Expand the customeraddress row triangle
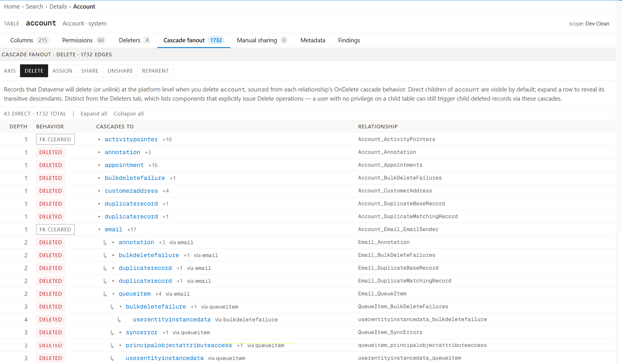The image size is (622, 364). click(99, 191)
